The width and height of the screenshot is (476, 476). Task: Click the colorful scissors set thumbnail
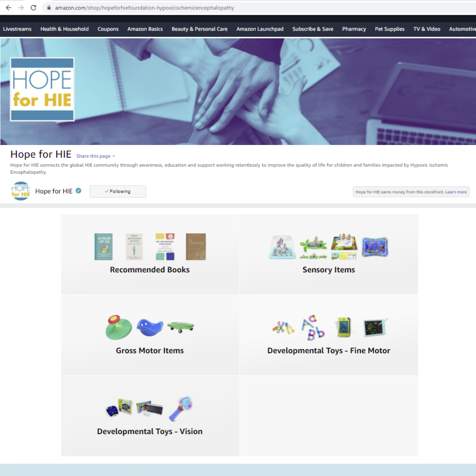283,327
